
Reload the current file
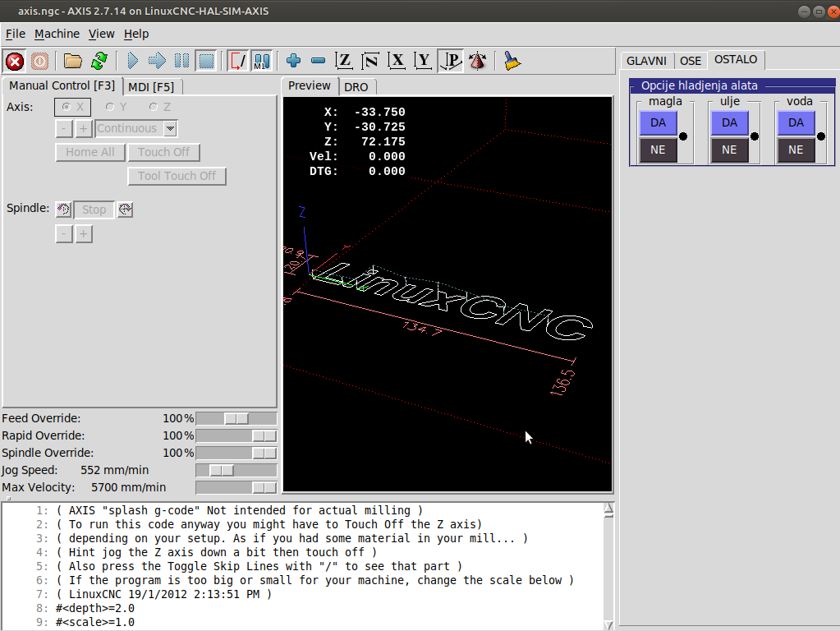(99, 61)
